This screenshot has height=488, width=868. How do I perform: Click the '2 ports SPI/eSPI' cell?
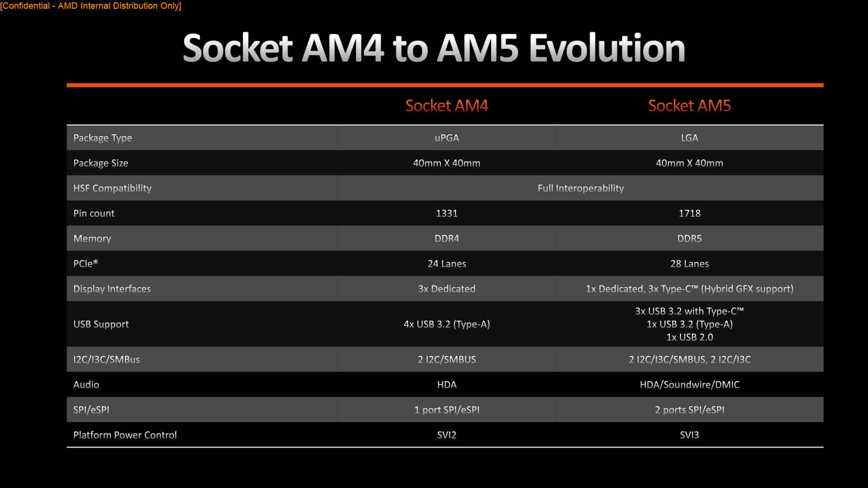(x=689, y=409)
